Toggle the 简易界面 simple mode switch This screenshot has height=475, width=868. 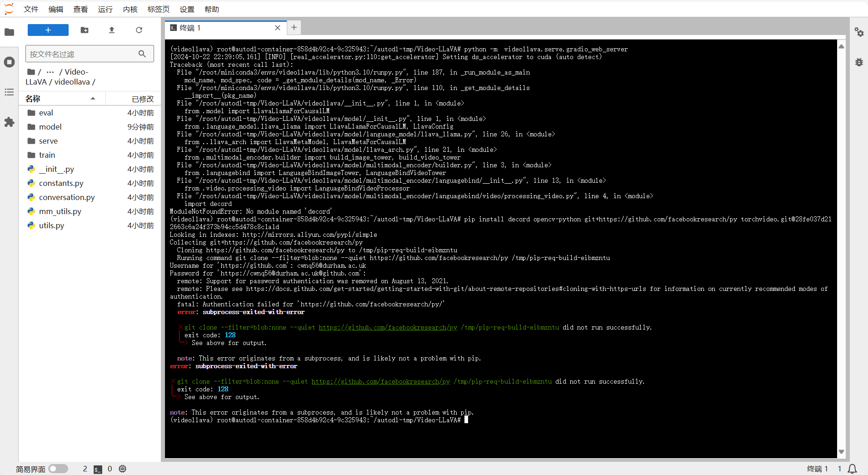58,469
